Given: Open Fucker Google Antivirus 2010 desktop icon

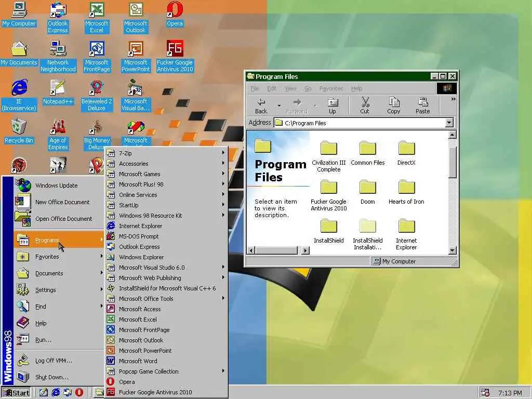Looking at the screenshot, I should [x=175, y=56].
